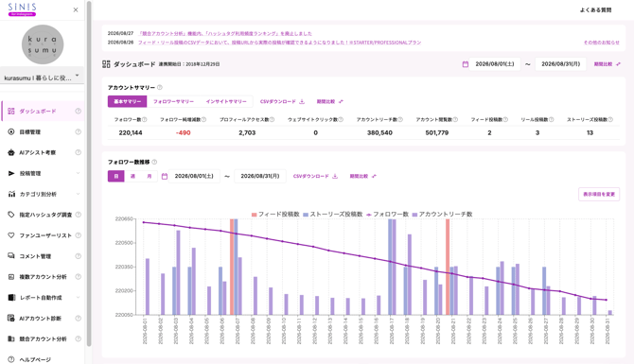Click 期間比較 in account summary
Screen dimensions: 634x364
(330, 101)
